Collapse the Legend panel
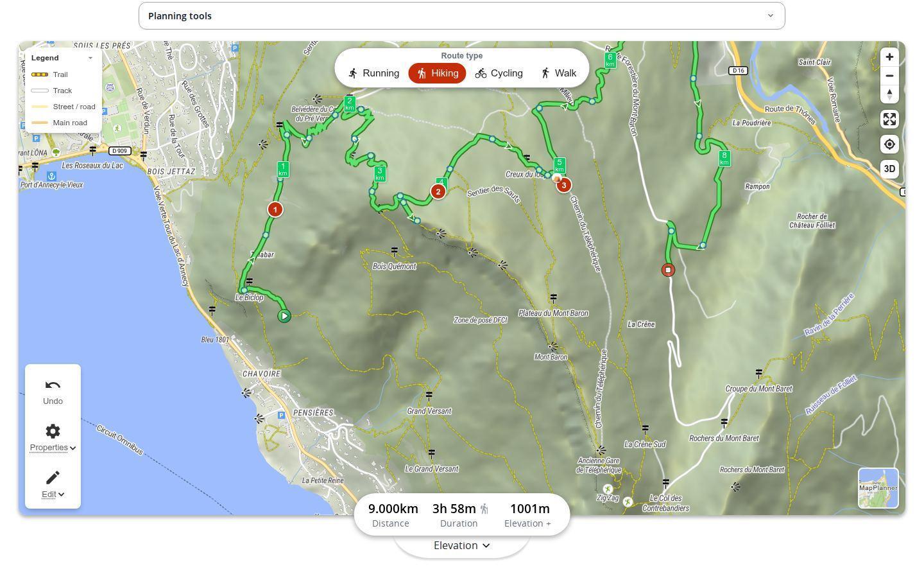Viewport: 924px width, 578px height. click(90, 58)
